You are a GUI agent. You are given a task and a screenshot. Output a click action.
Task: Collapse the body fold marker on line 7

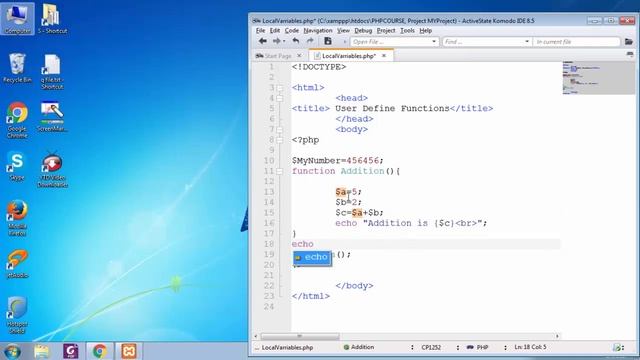280,129
